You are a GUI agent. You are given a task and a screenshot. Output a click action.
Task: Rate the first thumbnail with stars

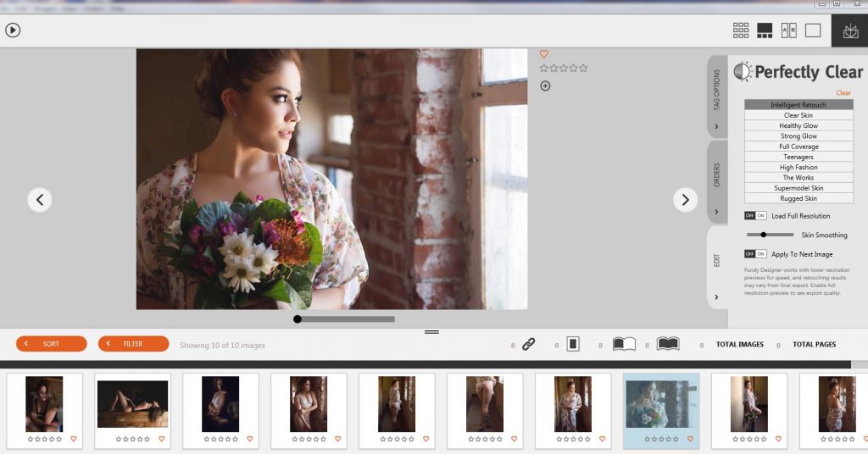pos(45,439)
